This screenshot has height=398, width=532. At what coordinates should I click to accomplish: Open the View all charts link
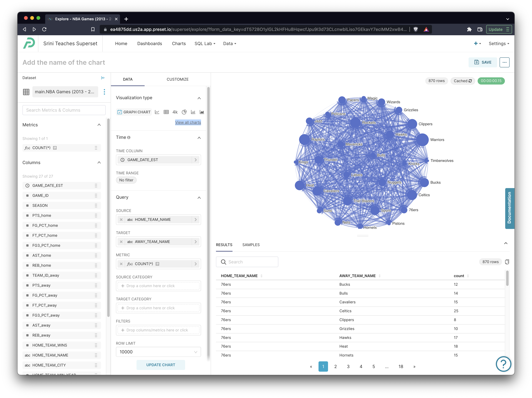188,122
